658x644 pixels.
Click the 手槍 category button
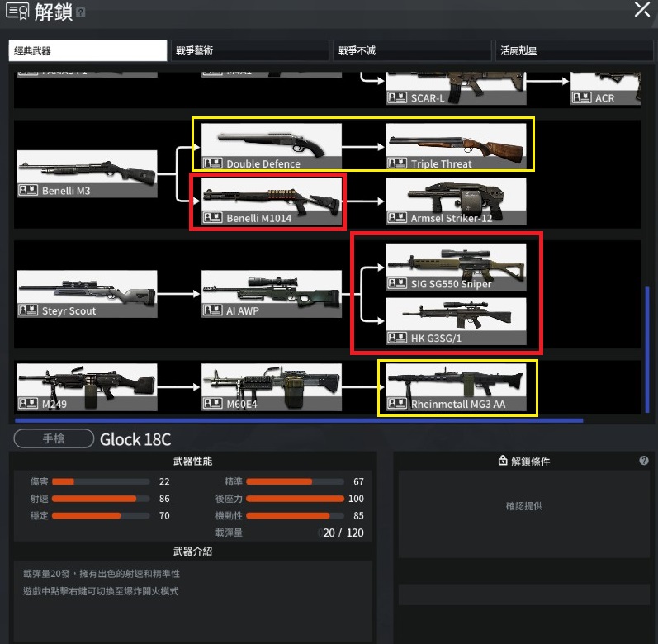[54, 439]
